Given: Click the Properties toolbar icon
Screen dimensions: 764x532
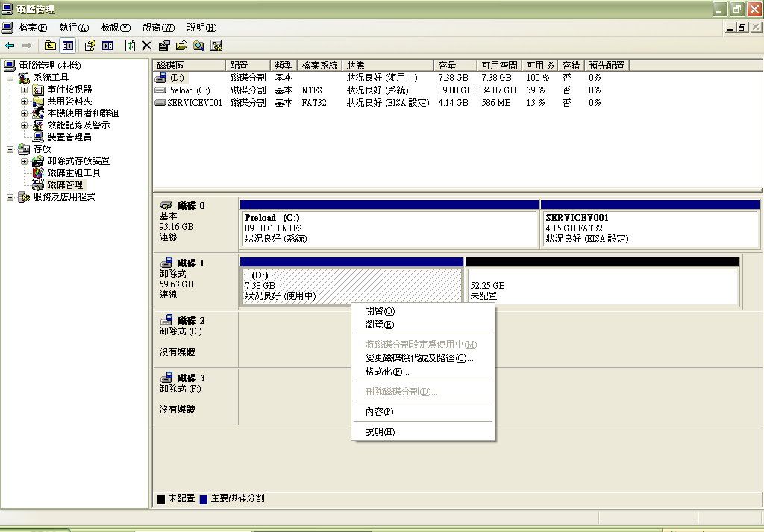Looking at the screenshot, I should point(163,46).
